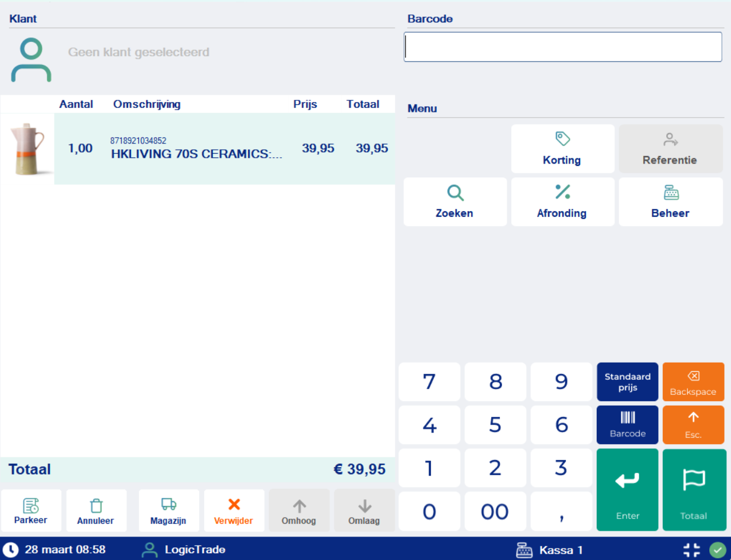Click the green checkmark in the status bar
The height and width of the screenshot is (560, 731).
coord(717,549)
